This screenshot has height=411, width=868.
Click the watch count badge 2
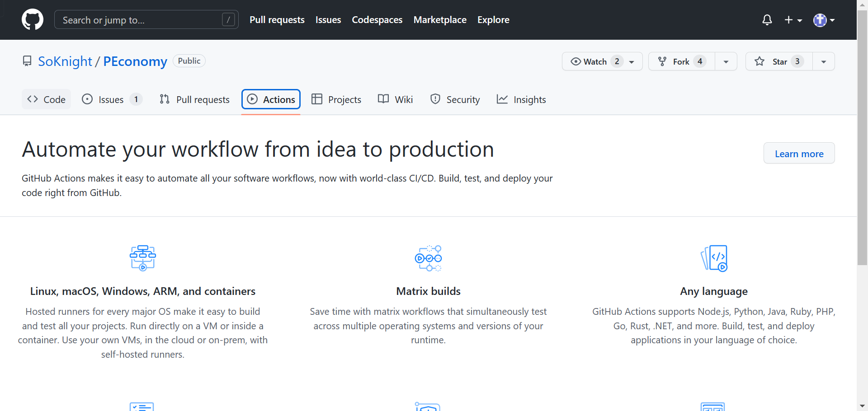pos(617,61)
